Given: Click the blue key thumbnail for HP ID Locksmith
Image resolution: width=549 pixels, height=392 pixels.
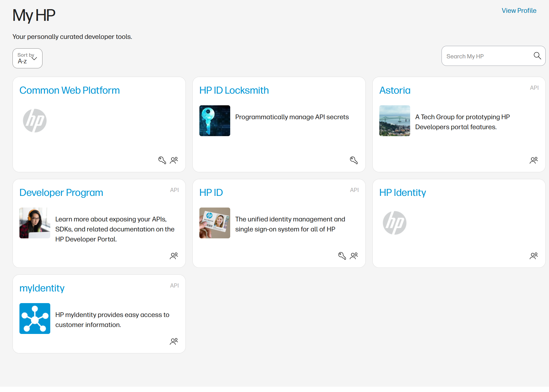Looking at the screenshot, I should 215,121.
